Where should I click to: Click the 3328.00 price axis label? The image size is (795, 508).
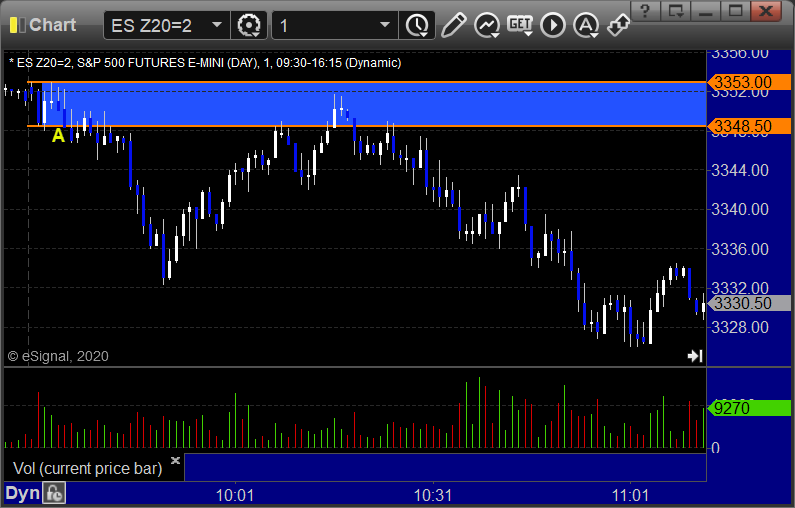(740, 328)
